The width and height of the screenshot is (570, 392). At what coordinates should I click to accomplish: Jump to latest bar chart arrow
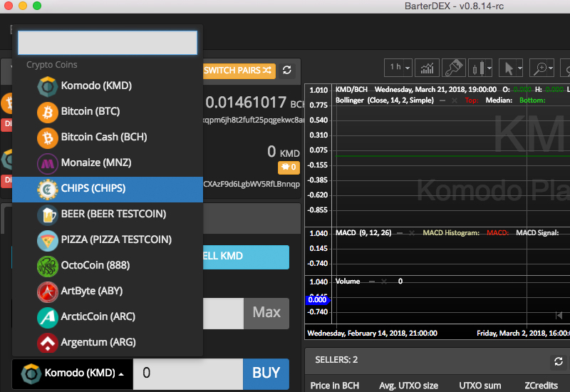(x=559, y=315)
